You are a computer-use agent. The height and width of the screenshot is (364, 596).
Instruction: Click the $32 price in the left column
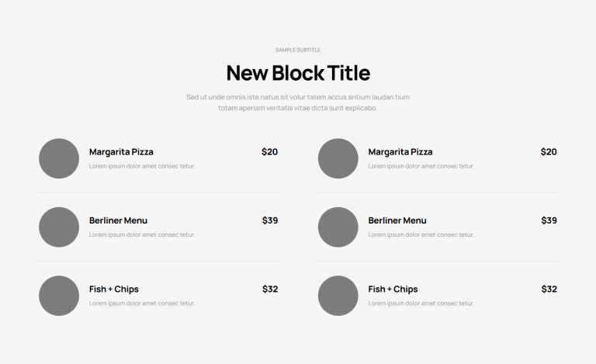coord(269,289)
